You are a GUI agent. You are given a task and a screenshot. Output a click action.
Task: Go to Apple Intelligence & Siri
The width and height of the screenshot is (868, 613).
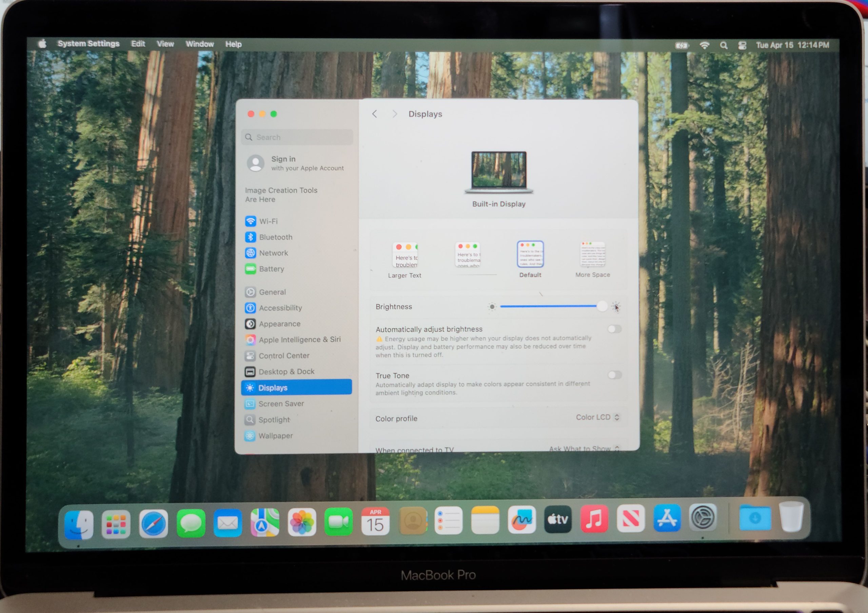click(299, 340)
